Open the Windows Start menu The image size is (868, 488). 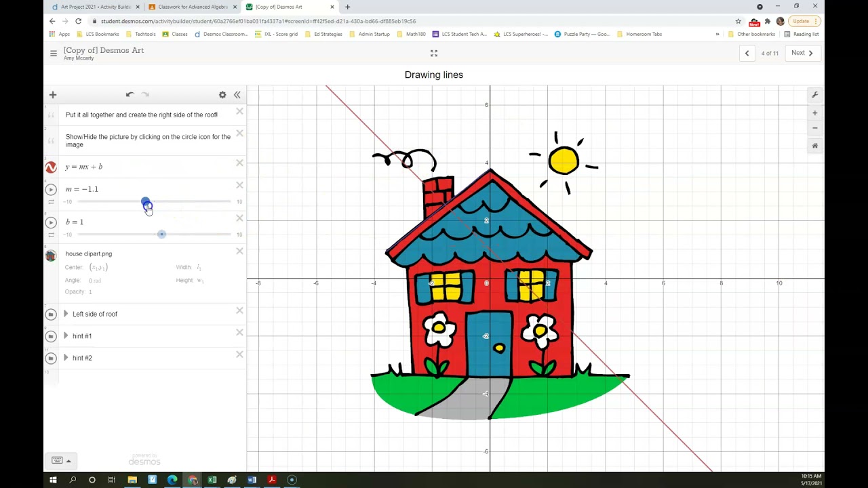(53, 480)
